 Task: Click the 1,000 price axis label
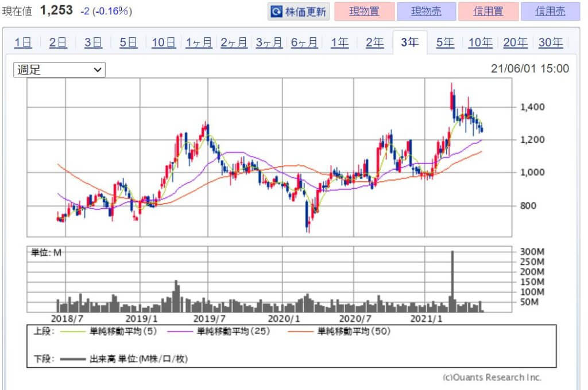(532, 172)
